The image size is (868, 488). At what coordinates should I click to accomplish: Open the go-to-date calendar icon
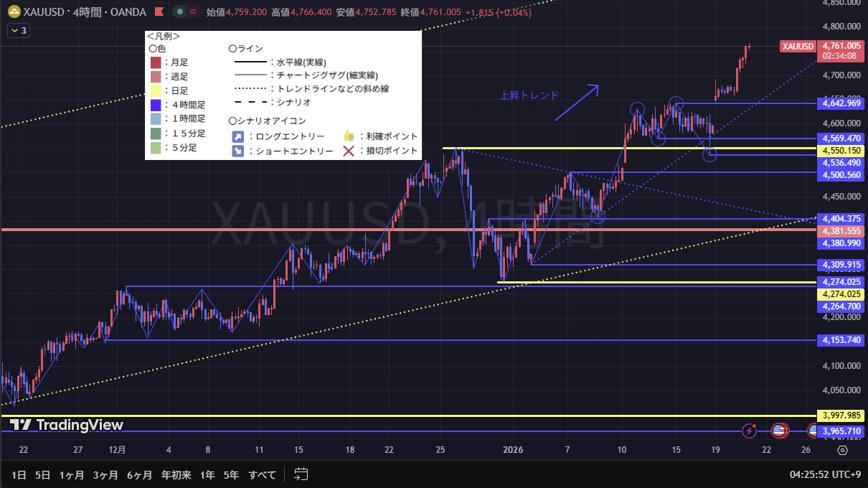pos(301,474)
